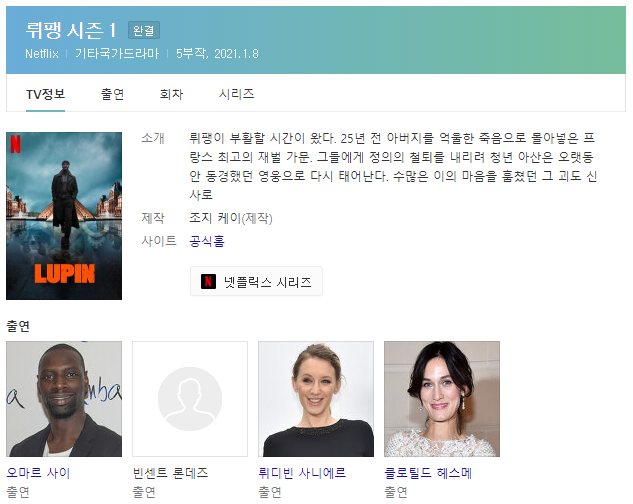
Task: Click the 클로틸드 헤스메 name link
Action: pyautogui.click(x=428, y=473)
